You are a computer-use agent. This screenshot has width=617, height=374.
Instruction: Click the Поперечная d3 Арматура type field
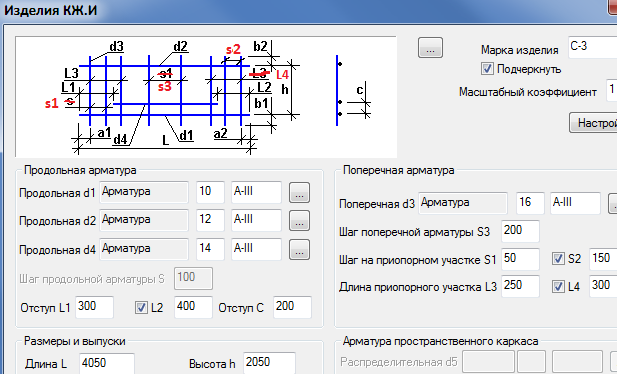coord(463,203)
